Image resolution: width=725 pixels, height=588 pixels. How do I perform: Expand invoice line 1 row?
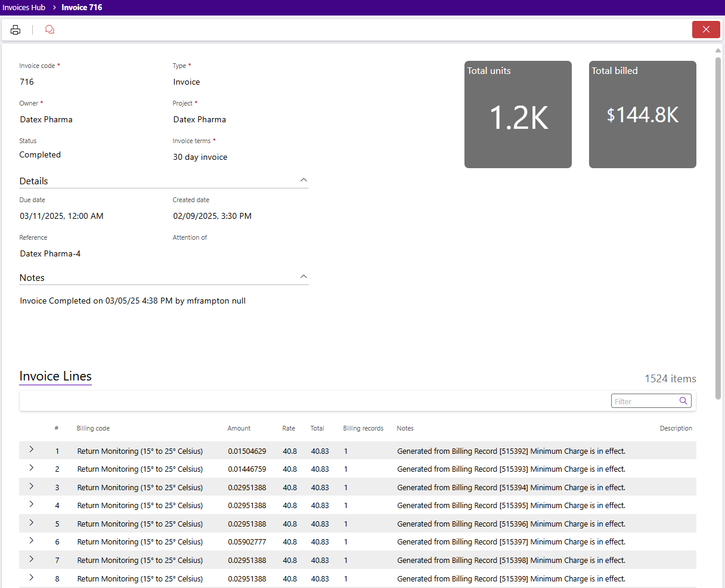31,450
